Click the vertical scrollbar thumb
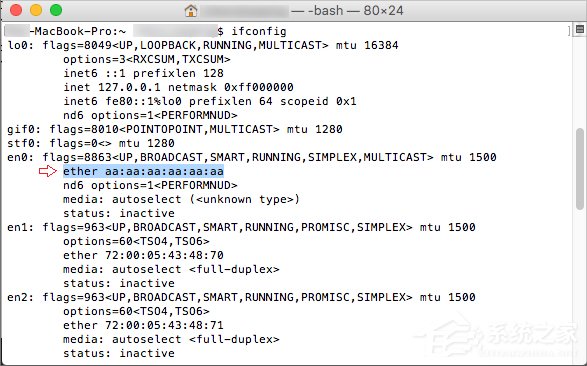Viewport: 587px width, 366px height. point(580,169)
